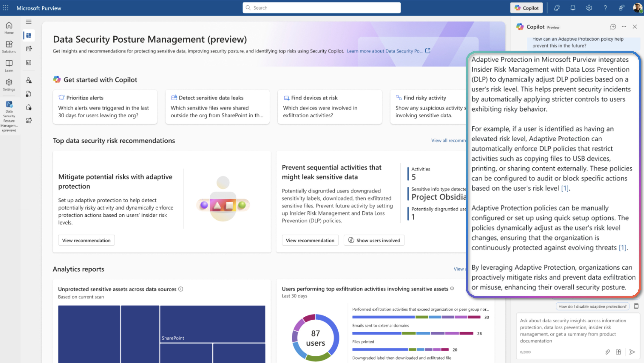The image size is (644, 363).
Task: Click the 87 users donut chart
Action: click(x=316, y=338)
